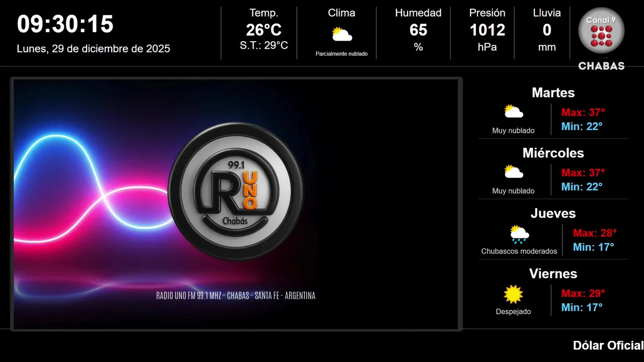The height and width of the screenshot is (362, 644).
Task: Click Viernes Min: 17° value
Action: [x=582, y=307]
